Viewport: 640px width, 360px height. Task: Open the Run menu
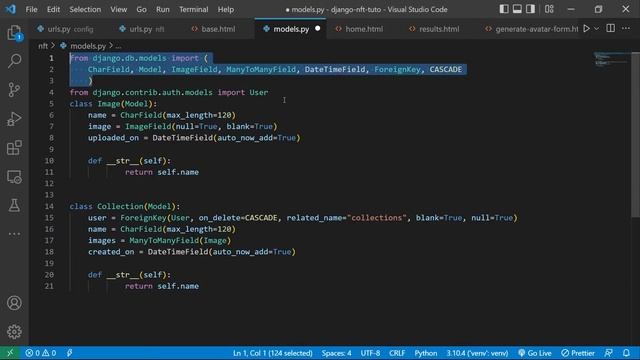click(162, 9)
